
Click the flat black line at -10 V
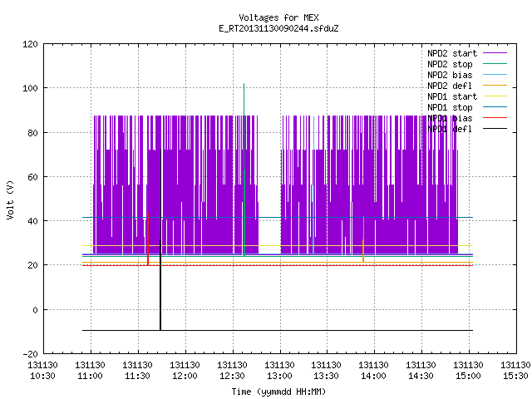278,331
